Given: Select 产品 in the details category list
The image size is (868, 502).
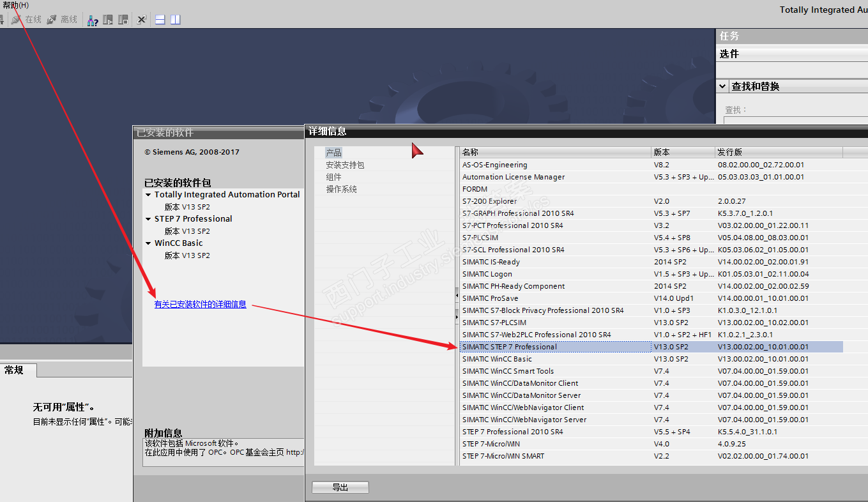Looking at the screenshot, I should [x=334, y=153].
